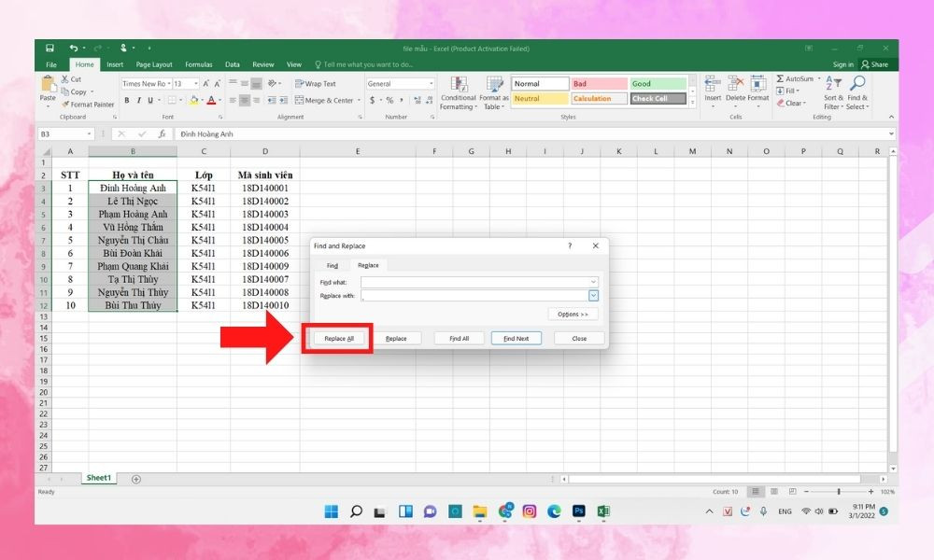This screenshot has width=934, height=560.
Task: Click the Replace with input field
Action: coord(474,296)
